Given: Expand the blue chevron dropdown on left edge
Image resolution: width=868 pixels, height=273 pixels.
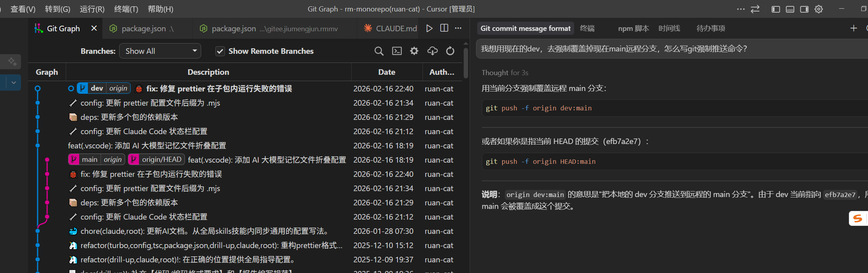Looking at the screenshot, I should click(13, 82).
